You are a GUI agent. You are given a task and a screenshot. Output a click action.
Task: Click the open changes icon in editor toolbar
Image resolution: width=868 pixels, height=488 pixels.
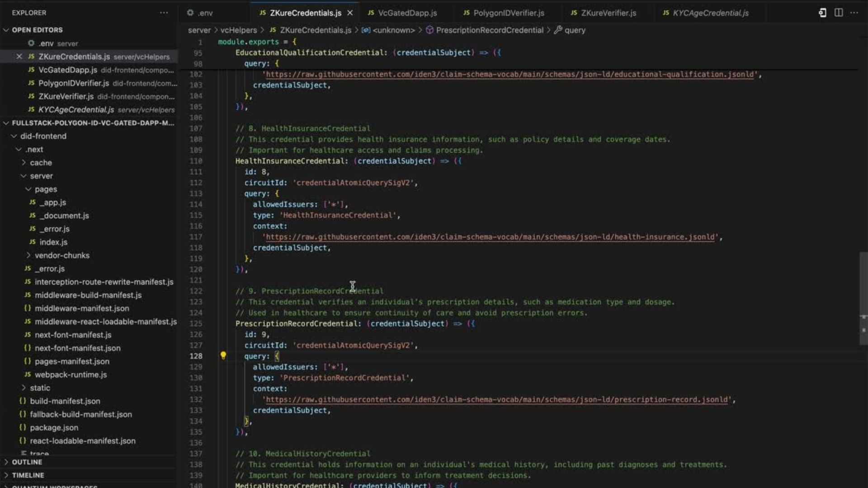click(x=822, y=13)
